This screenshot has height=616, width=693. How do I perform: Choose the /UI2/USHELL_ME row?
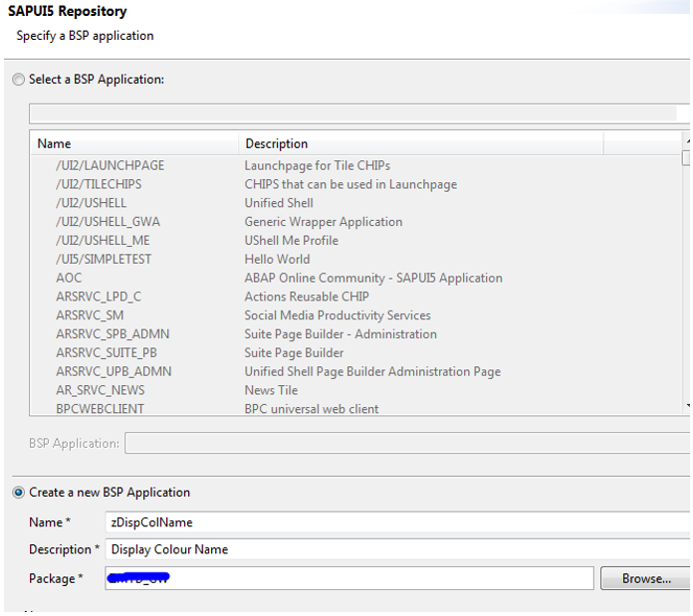356,241
